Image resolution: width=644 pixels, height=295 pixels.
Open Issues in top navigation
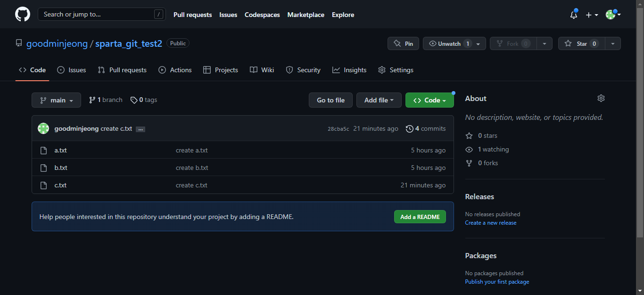tap(228, 15)
